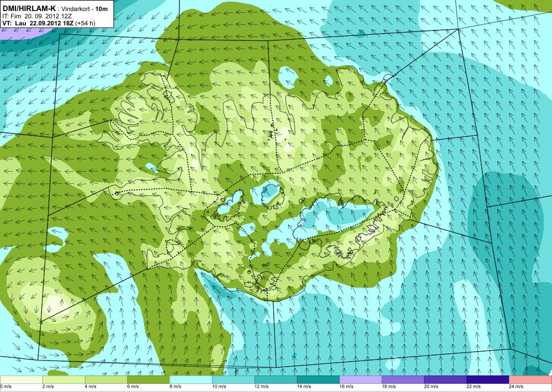Click the 'Vindarkort - 10m' label

pos(84,9)
